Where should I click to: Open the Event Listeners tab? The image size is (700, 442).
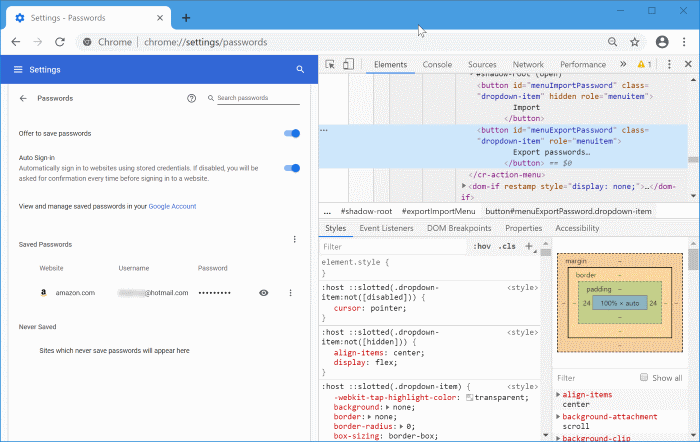(386, 228)
